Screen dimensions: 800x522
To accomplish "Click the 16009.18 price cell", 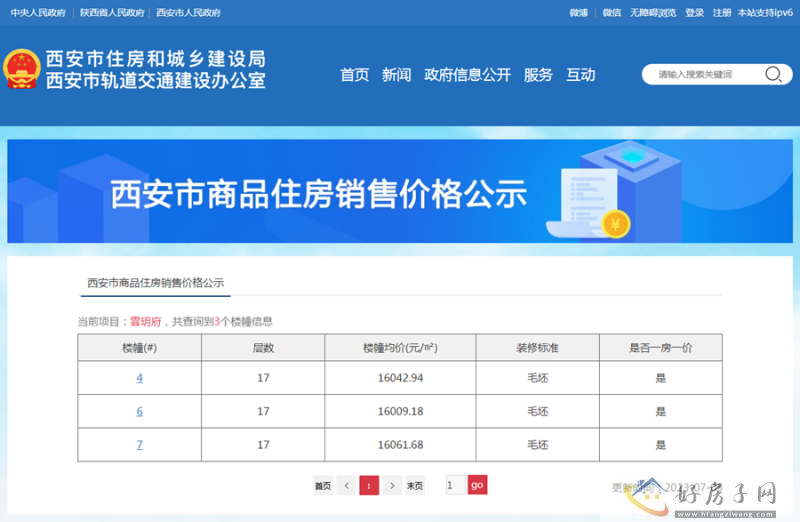I will [x=401, y=411].
